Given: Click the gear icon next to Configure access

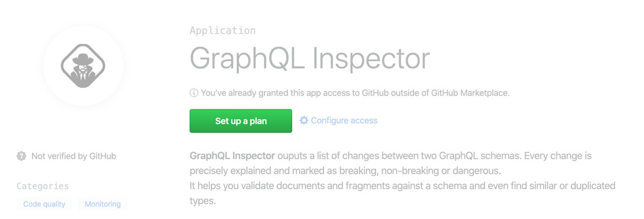Looking at the screenshot, I should click(304, 121).
